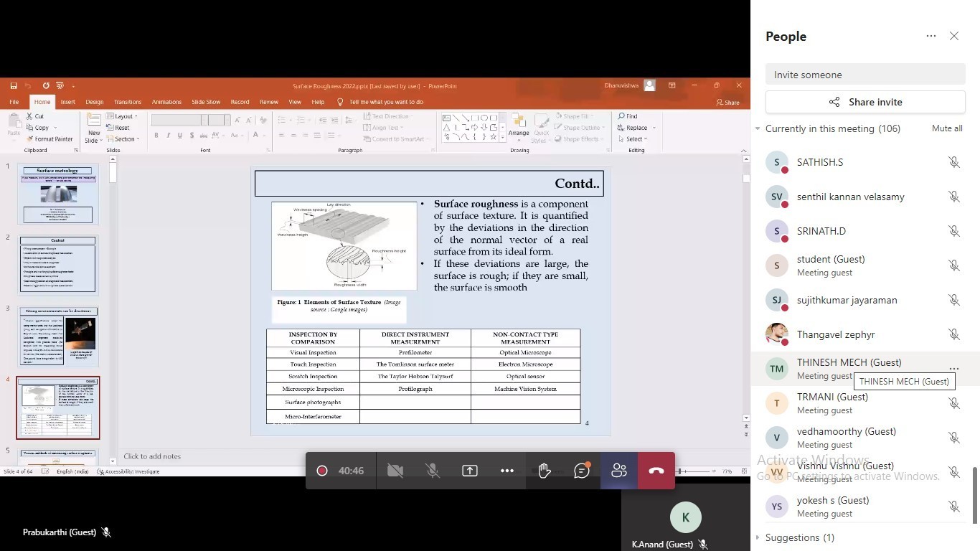Viewport: 980px width, 551px height.
Task: Close the People panel
Action: 953,36
